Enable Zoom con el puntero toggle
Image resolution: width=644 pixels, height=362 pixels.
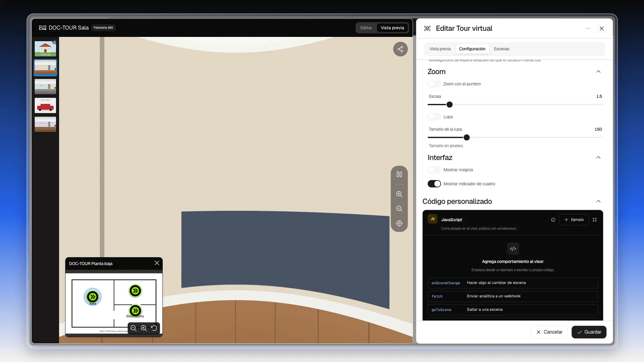pyautogui.click(x=434, y=84)
